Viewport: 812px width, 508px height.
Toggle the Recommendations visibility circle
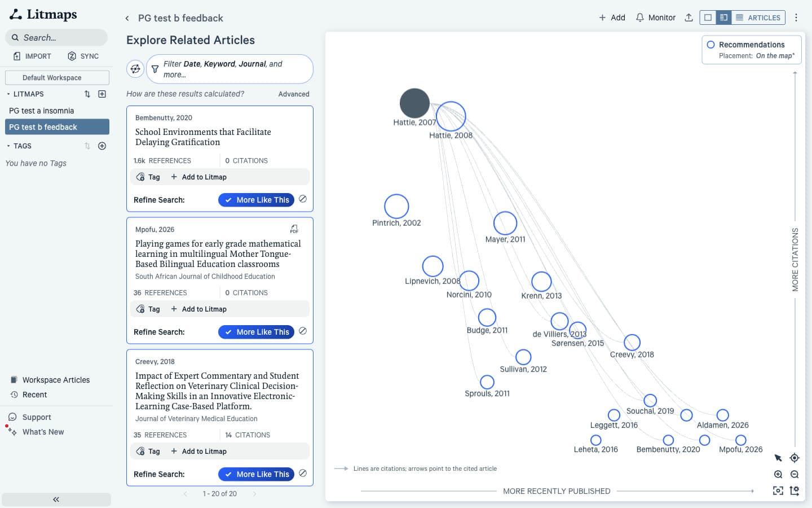click(711, 45)
